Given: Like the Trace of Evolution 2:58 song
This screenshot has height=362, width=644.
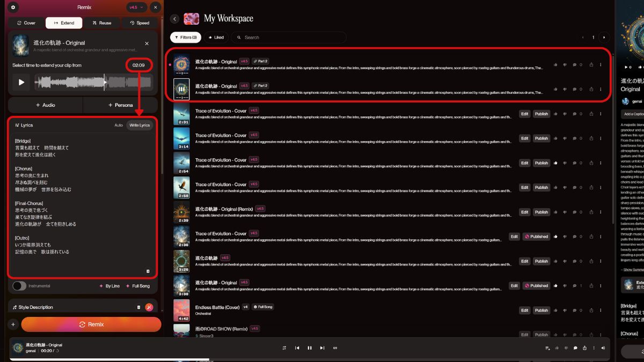Looking at the screenshot, I should pyautogui.click(x=555, y=188).
